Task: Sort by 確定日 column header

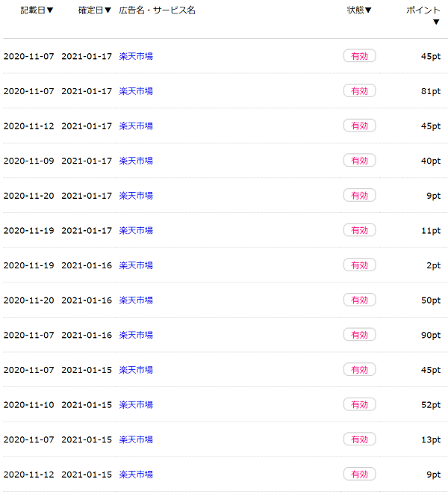Action: 95,10
